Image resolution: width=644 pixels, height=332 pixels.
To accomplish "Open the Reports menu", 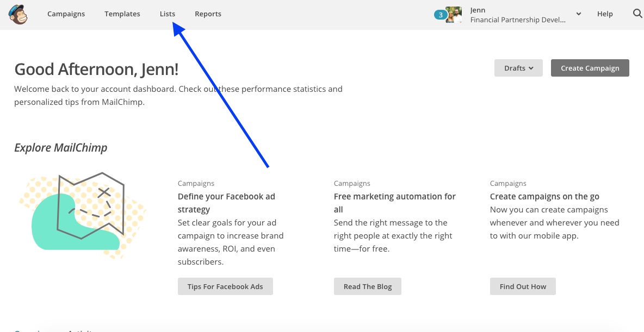I will click(208, 14).
